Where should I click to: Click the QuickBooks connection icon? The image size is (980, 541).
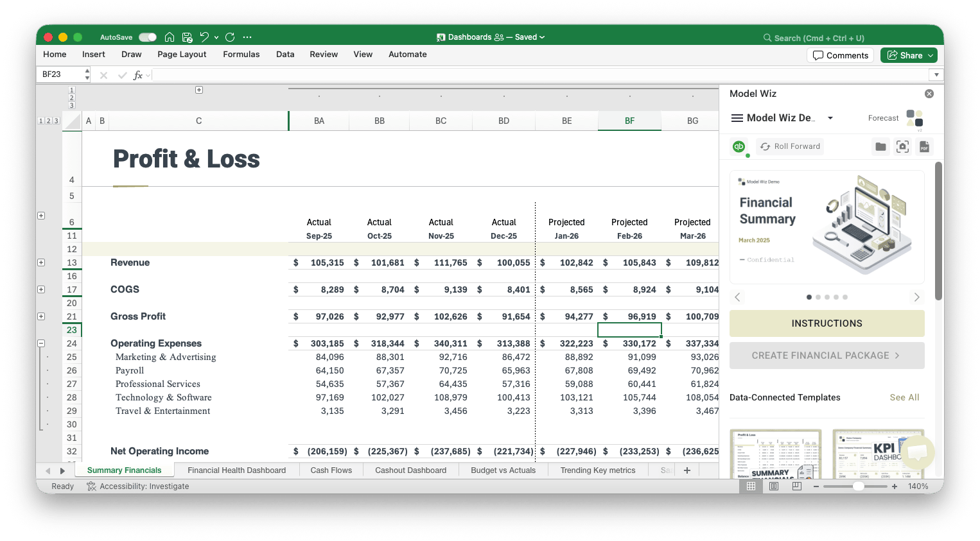point(739,146)
